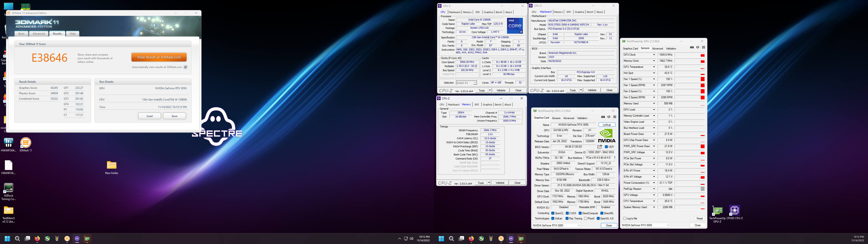Image resolution: width=868 pixels, height=244 pixels.
Task: Open the HWiNFO64 desktop shortcut icon
Action: pos(8,145)
